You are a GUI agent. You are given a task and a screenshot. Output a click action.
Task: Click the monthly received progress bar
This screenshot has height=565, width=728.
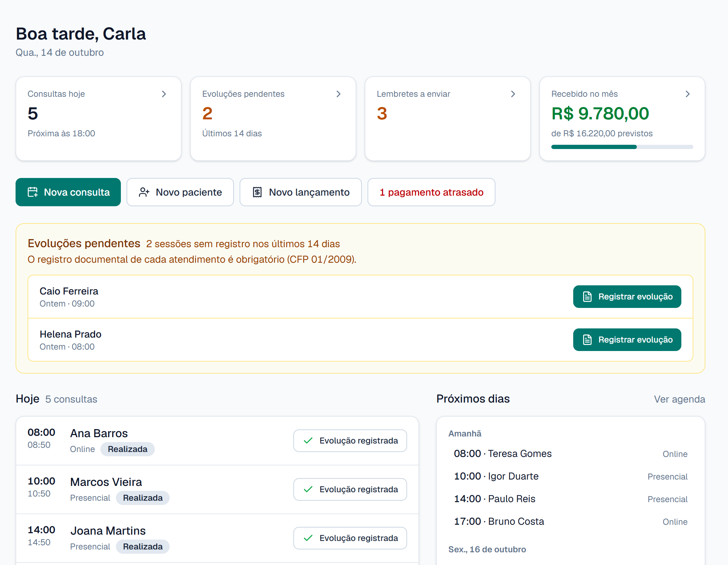click(x=622, y=147)
